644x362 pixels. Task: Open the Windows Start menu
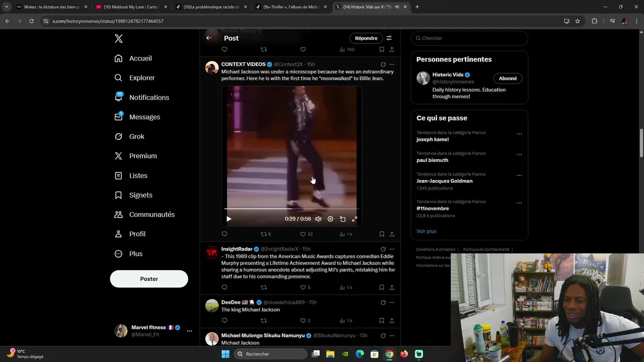click(x=225, y=354)
